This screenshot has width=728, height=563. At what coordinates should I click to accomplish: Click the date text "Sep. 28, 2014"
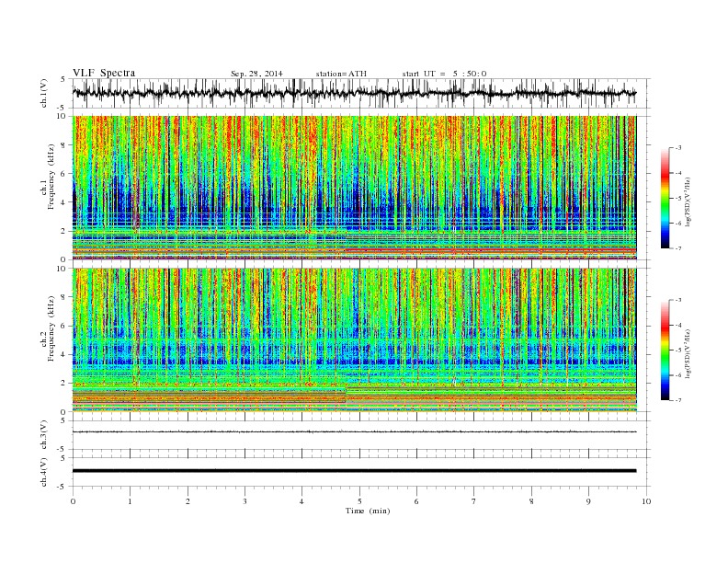point(256,74)
